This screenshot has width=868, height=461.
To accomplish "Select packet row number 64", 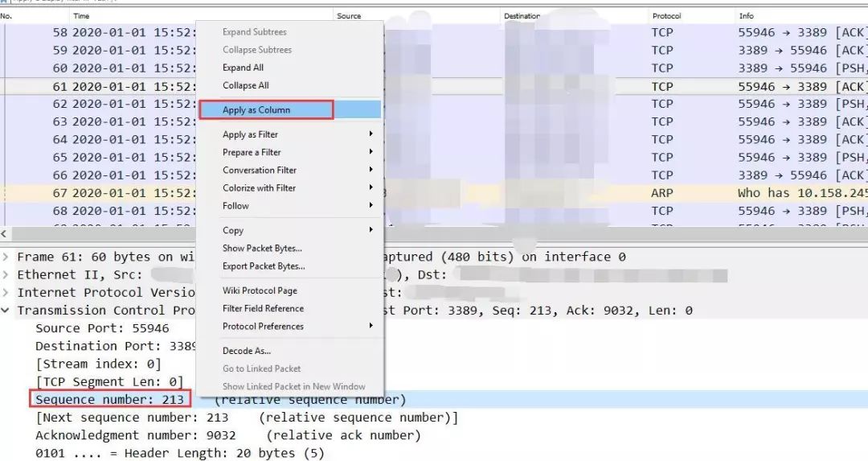I will [x=434, y=139].
